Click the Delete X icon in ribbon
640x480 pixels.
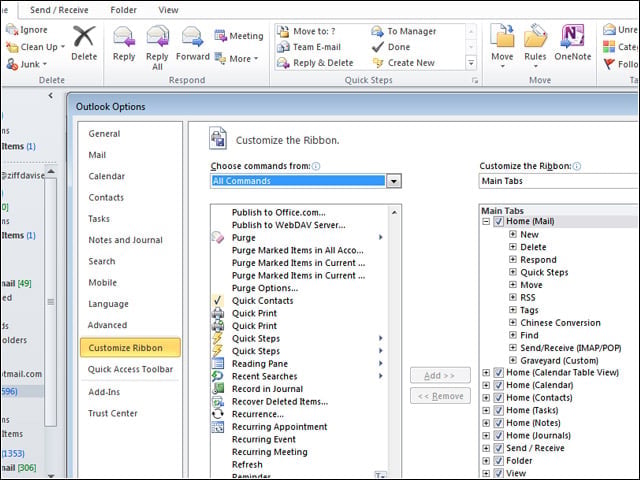coord(84,36)
